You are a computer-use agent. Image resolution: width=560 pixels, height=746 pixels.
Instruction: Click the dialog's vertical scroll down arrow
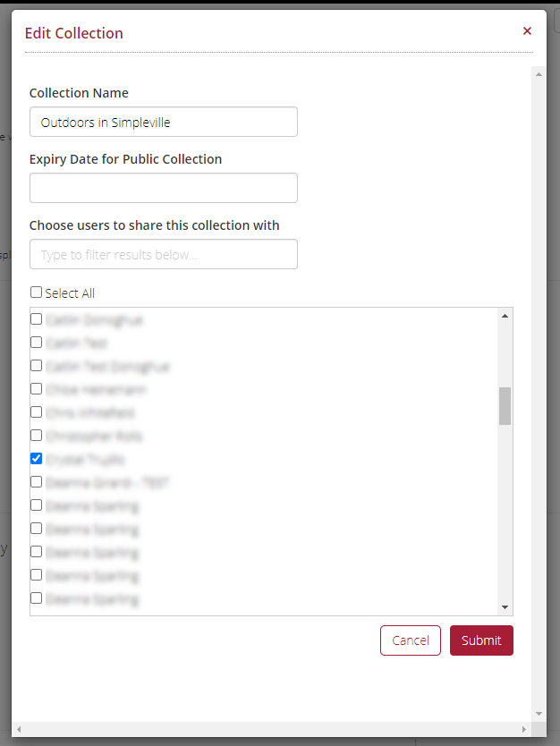click(x=539, y=714)
